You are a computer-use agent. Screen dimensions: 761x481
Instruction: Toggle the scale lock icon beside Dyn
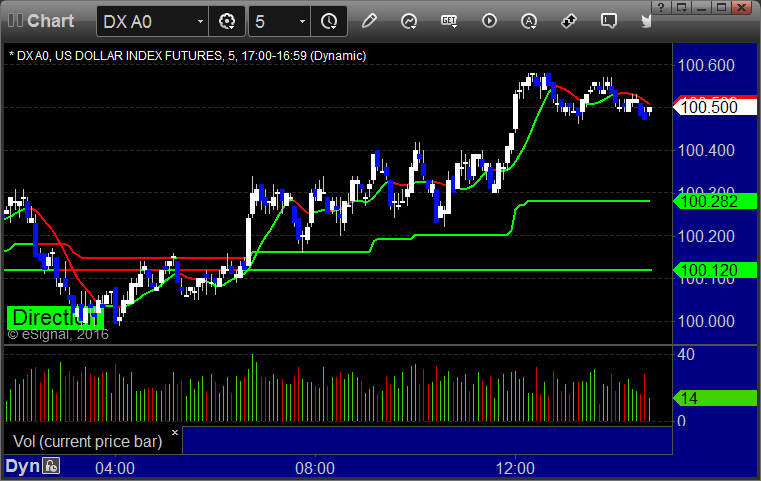pyautogui.click(x=51, y=466)
